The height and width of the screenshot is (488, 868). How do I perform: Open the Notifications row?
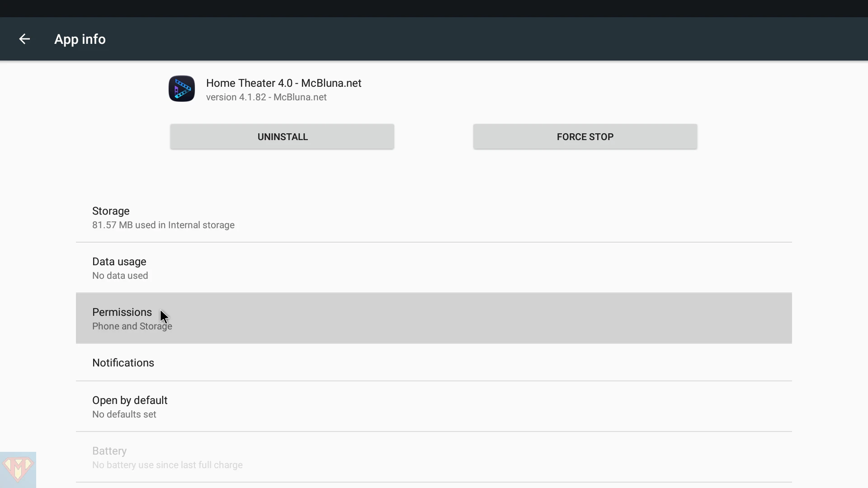point(434,362)
